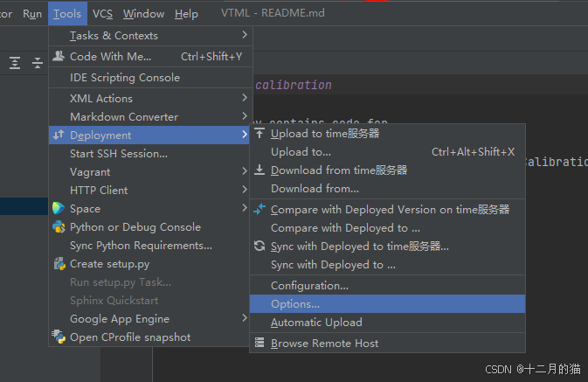Choose the generic Download from... entry
Image resolution: width=588 pixels, height=382 pixels.
[387, 189]
